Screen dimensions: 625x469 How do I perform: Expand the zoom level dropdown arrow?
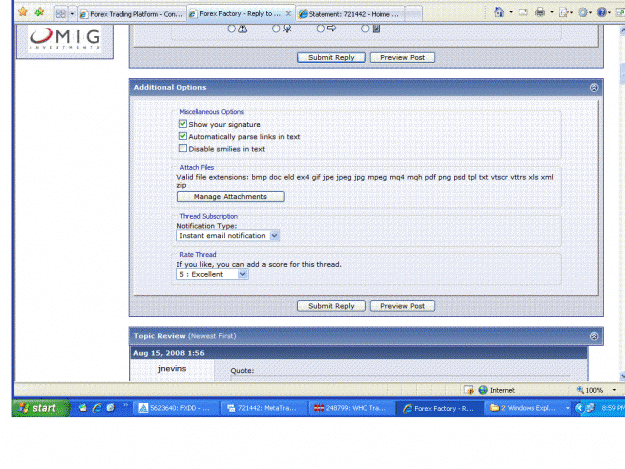[614, 390]
